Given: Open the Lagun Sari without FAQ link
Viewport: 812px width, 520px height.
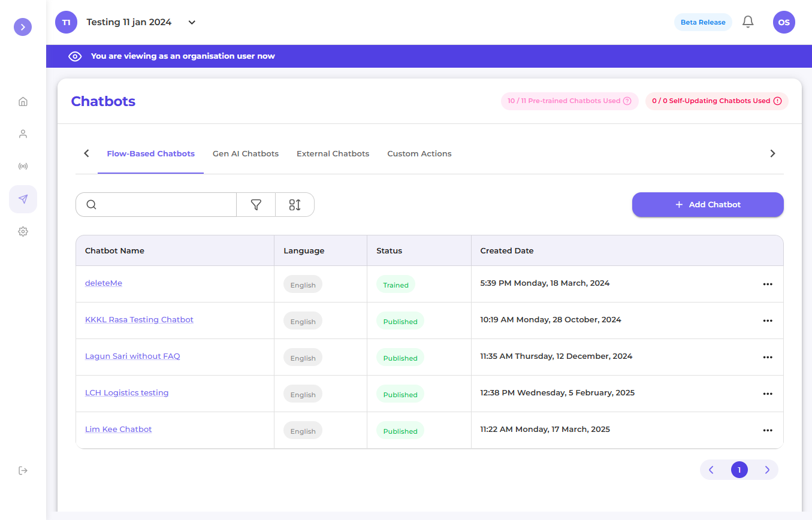Looking at the screenshot, I should [x=132, y=356].
